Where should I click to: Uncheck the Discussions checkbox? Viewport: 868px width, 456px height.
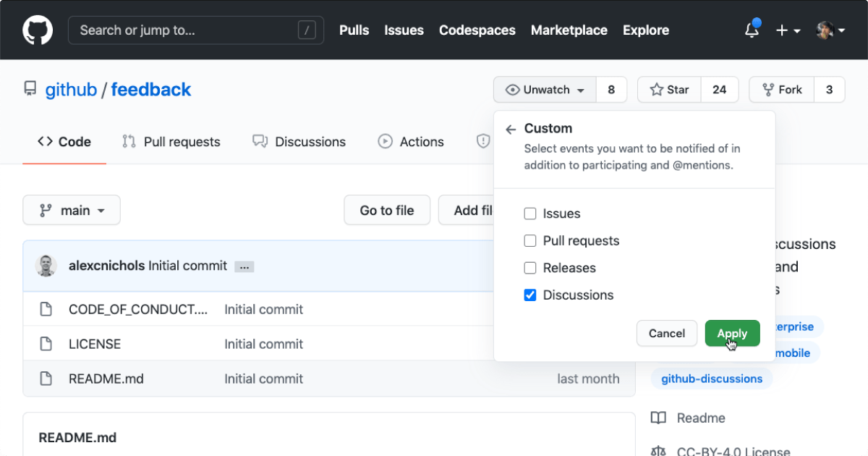coord(530,295)
